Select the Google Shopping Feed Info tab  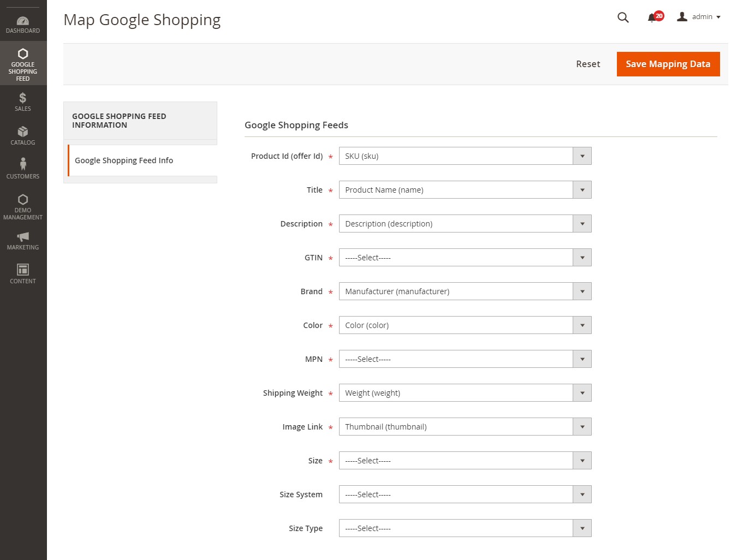coord(124,160)
